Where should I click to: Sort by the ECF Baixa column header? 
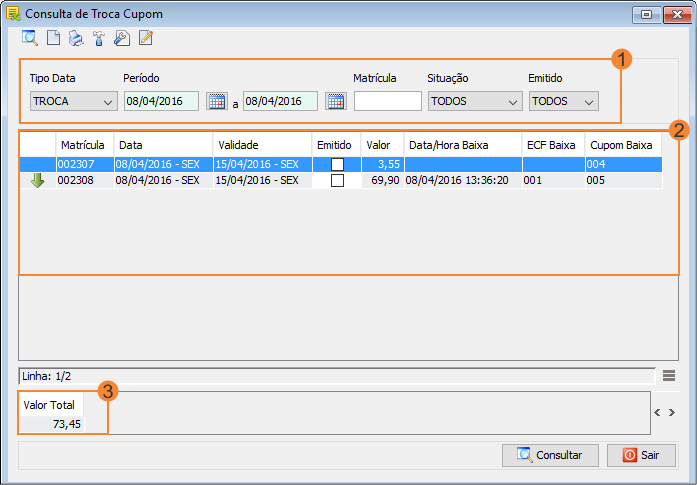[x=553, y=145]
